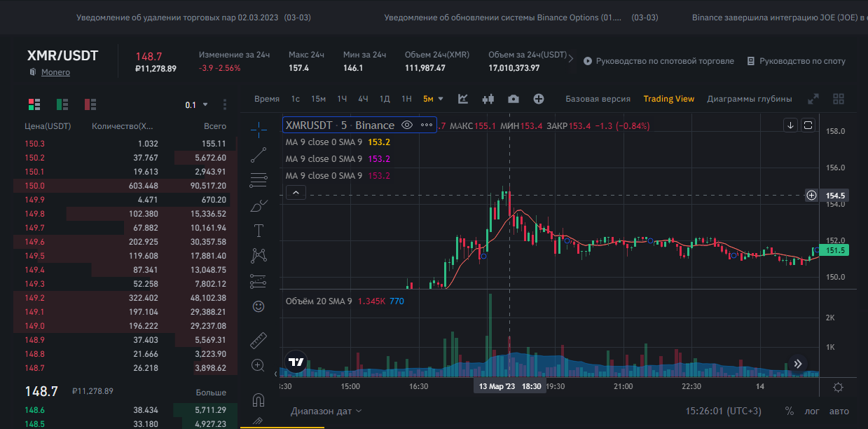Expand more 24h stats with right chevron

(x=571, y=60)
